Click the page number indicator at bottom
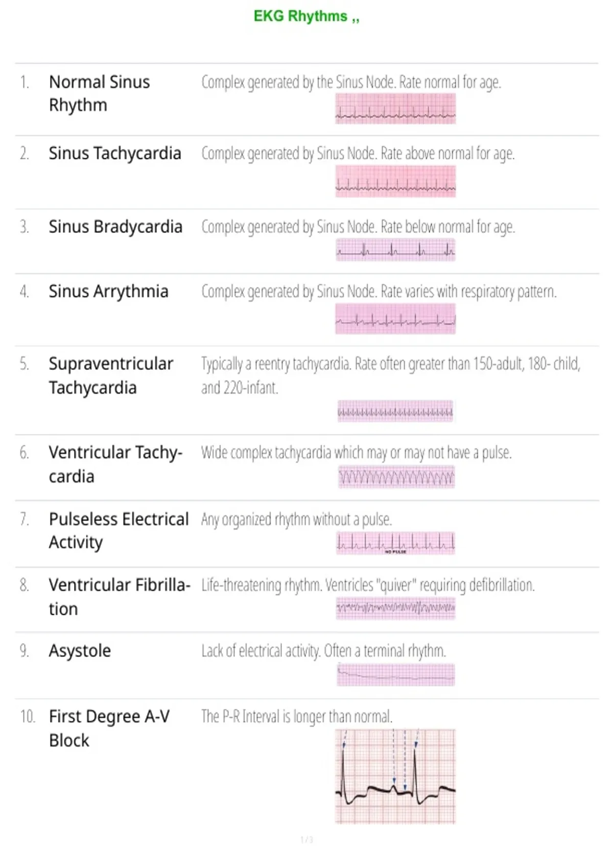 tap(306, 840)
